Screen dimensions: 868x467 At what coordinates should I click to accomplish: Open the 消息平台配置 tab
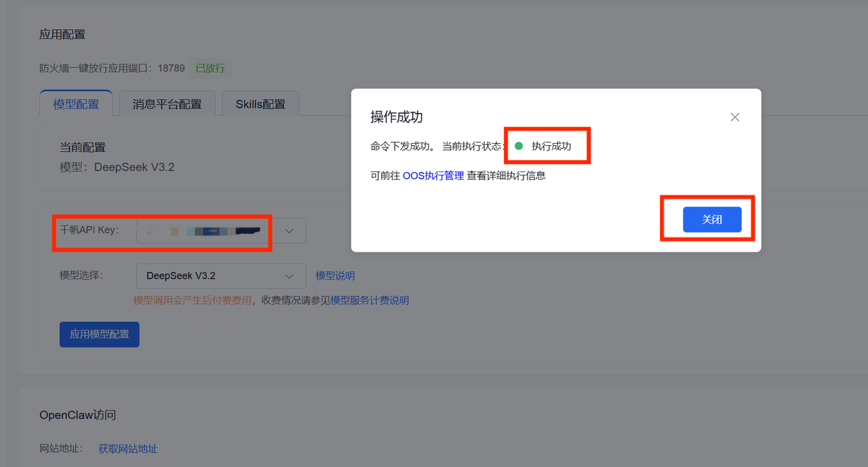tap(167, 104)
